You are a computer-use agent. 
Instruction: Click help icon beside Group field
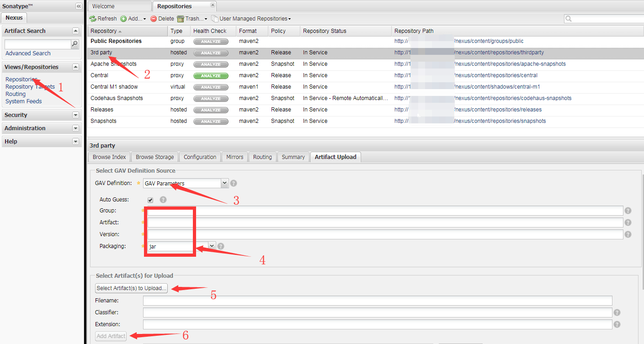click(x=628, y=211)
